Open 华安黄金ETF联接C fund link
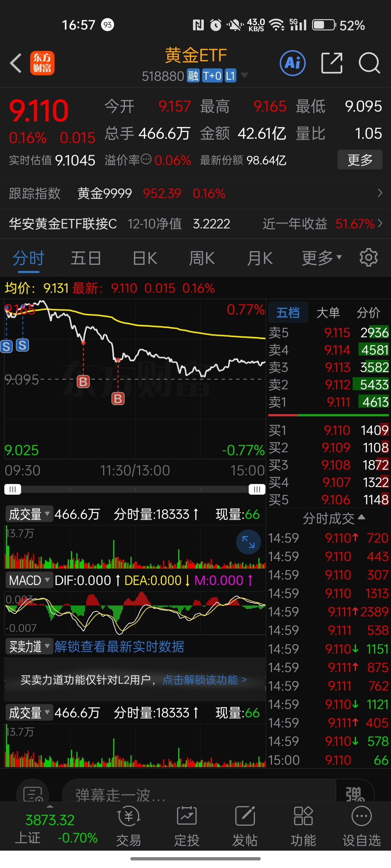391x868 pixels. [63, 224]
